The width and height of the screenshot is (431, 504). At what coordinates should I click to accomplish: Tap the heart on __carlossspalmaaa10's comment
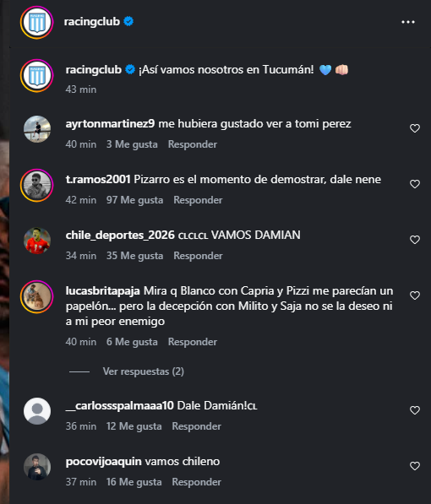point(415,410)
